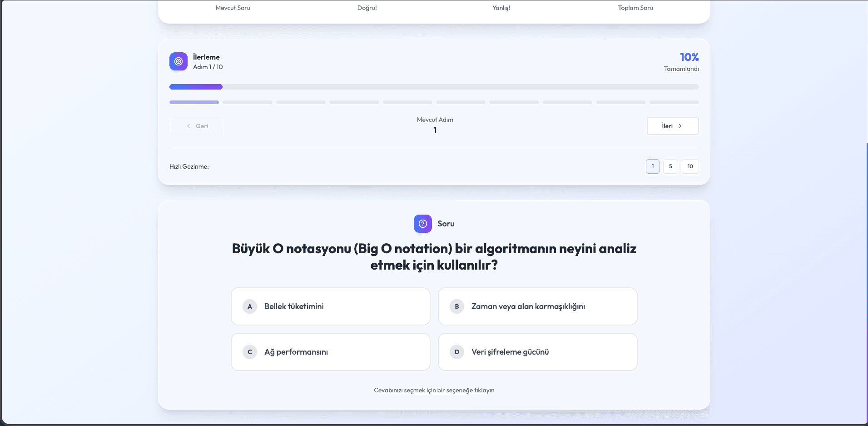Click the main gradient progress bar
This screenshot has height=426, width=868.
pos(434,87)
